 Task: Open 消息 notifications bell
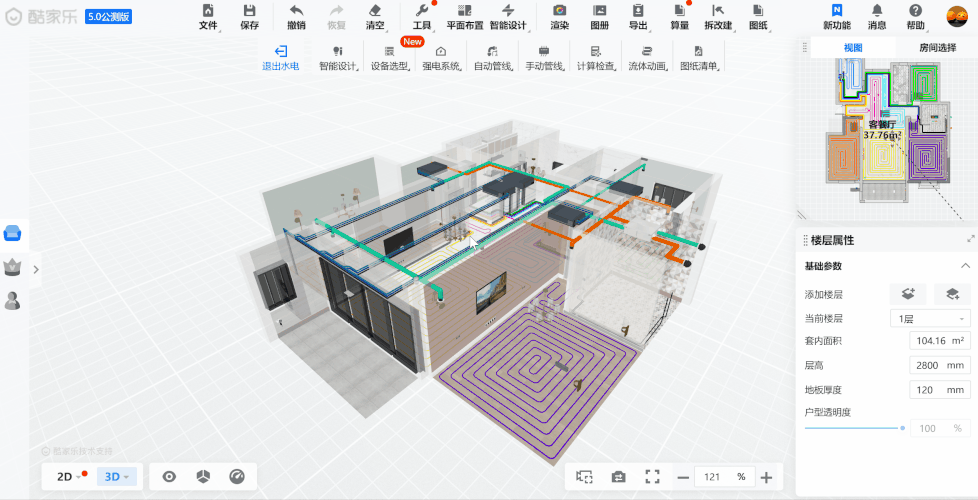pos(877,11)
